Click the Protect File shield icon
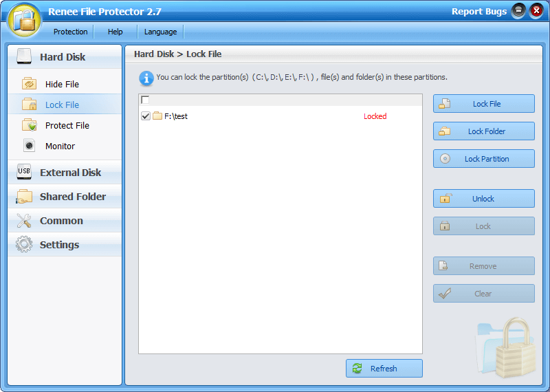Viewport: 550px width, 392px height. 29,125
